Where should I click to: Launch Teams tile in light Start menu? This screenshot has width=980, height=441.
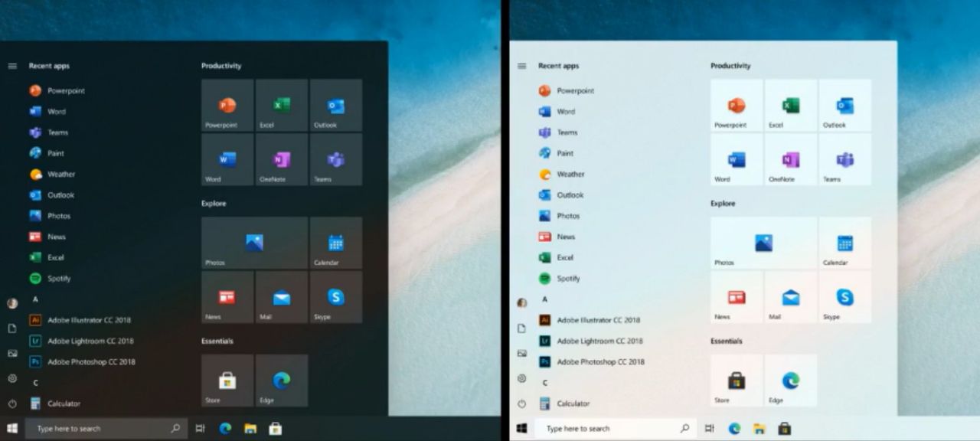pyautogui.click(x=845, y=159)
